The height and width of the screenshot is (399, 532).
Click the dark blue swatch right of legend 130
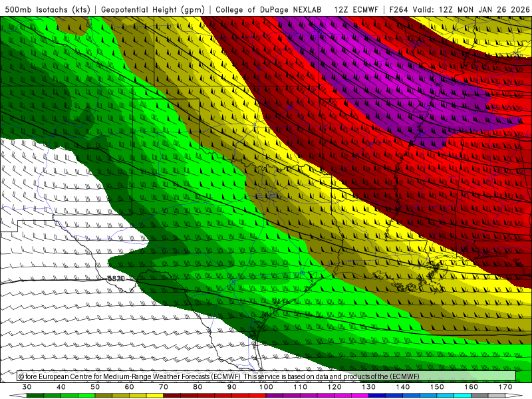(x=377, y=396)
